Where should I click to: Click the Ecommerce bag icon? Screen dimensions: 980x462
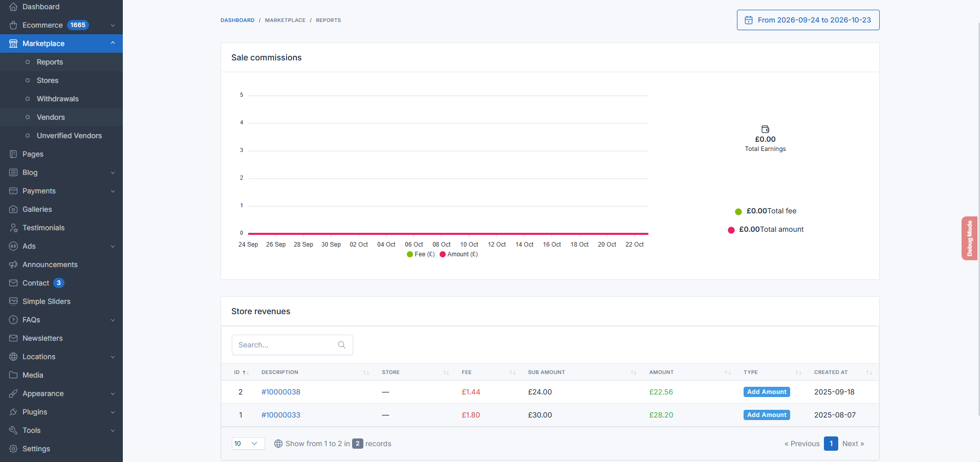coord(13,25)
